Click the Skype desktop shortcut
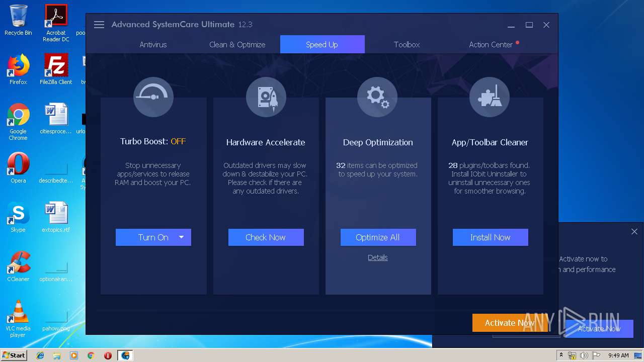This screenshot has width=644, height=362. [18, 217]
